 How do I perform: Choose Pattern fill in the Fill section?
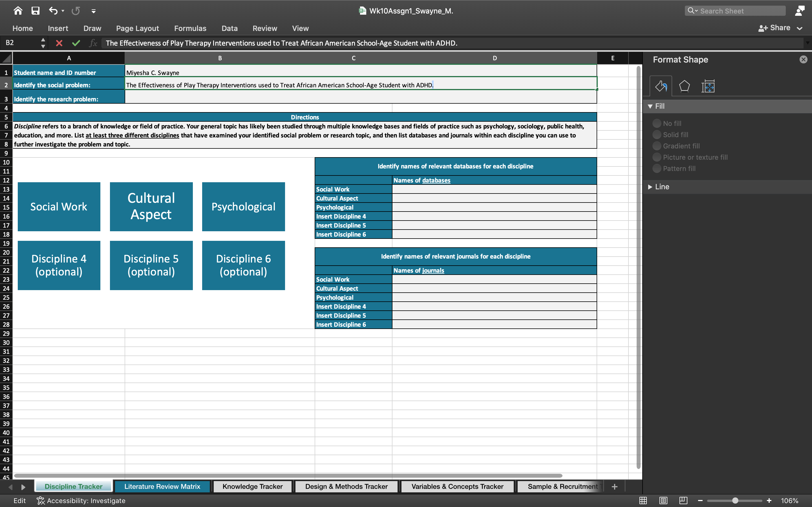(x=657, y=168)
